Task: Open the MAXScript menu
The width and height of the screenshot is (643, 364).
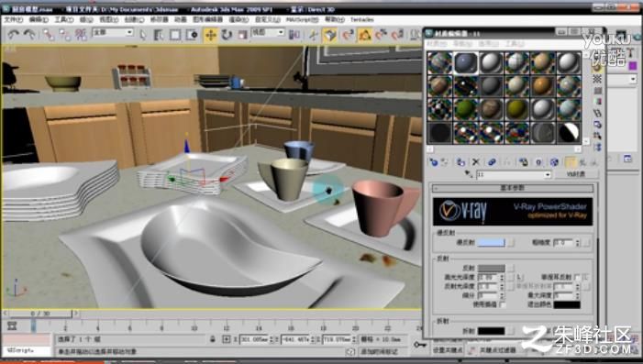Action: point(302,19)
